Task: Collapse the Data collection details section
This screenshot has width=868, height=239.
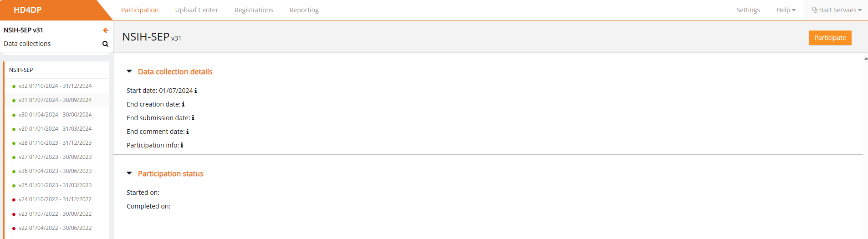Action: coord(129,71)
